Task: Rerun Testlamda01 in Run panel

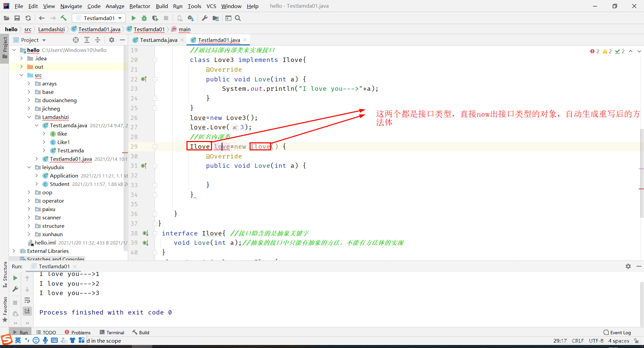Action: click(x=15, y=278)
